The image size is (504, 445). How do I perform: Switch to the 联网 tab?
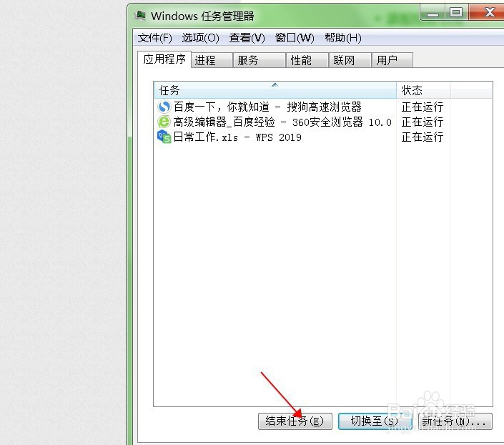click(x=350, y=60)
